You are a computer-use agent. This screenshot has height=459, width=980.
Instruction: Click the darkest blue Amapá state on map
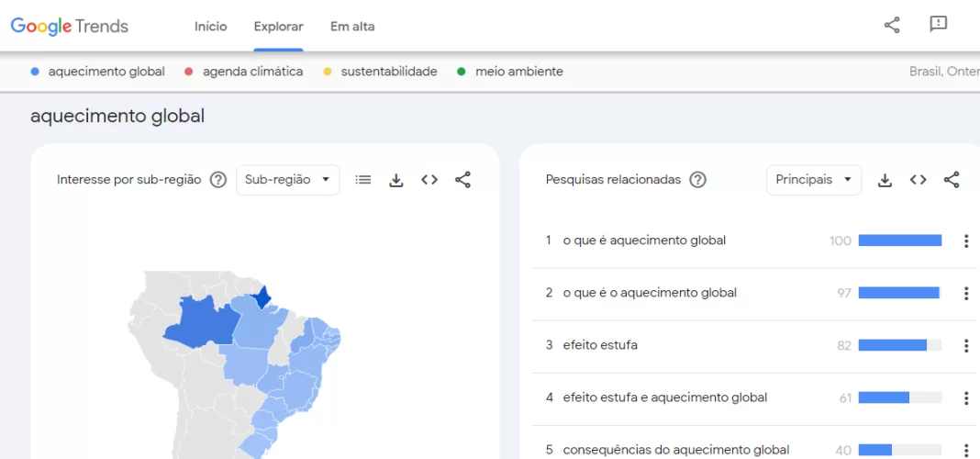263,298
